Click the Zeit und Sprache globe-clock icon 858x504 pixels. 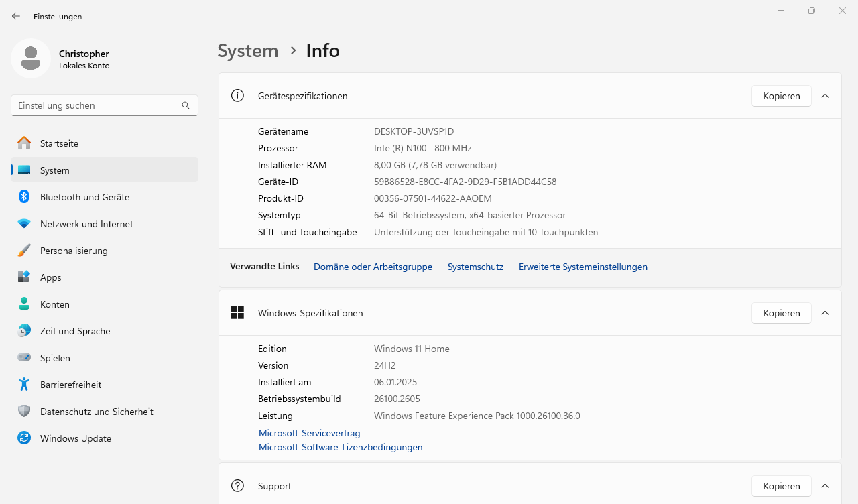(x=24, y=331)
